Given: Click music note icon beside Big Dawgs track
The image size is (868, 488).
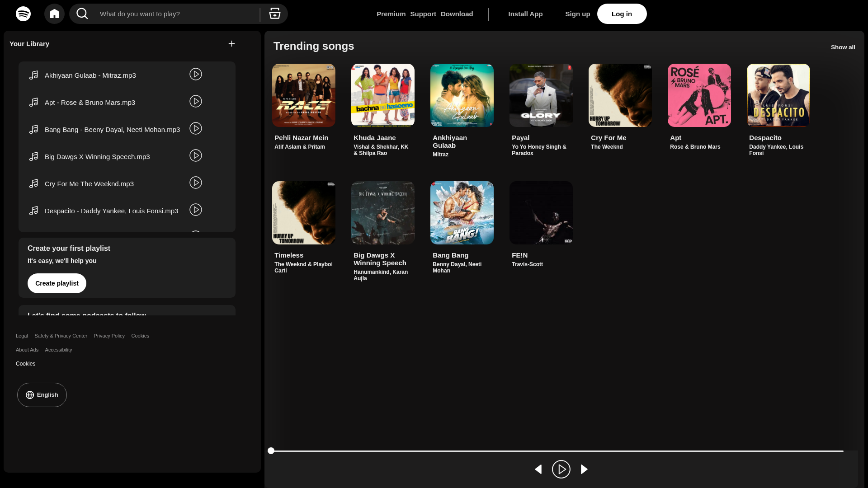Looking at the screenshot, I should (33, 156).
